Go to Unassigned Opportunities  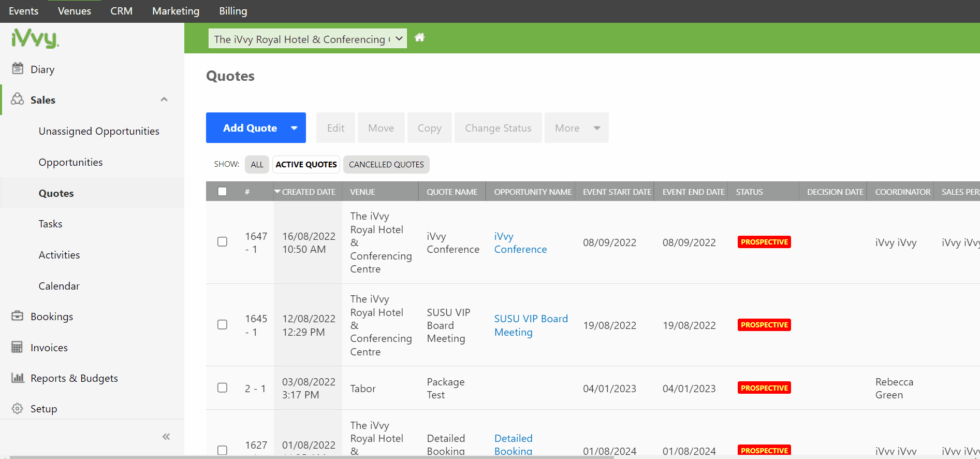coord(99,131)
